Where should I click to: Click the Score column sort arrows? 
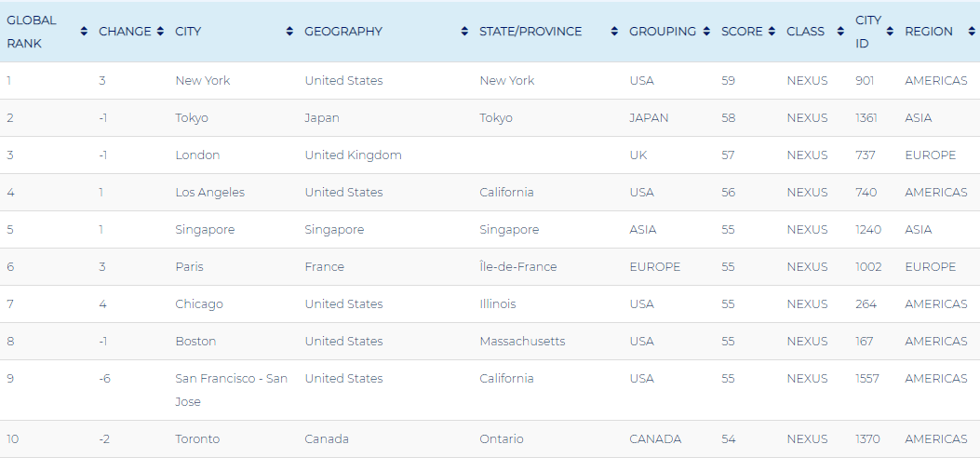coord(772,32)
